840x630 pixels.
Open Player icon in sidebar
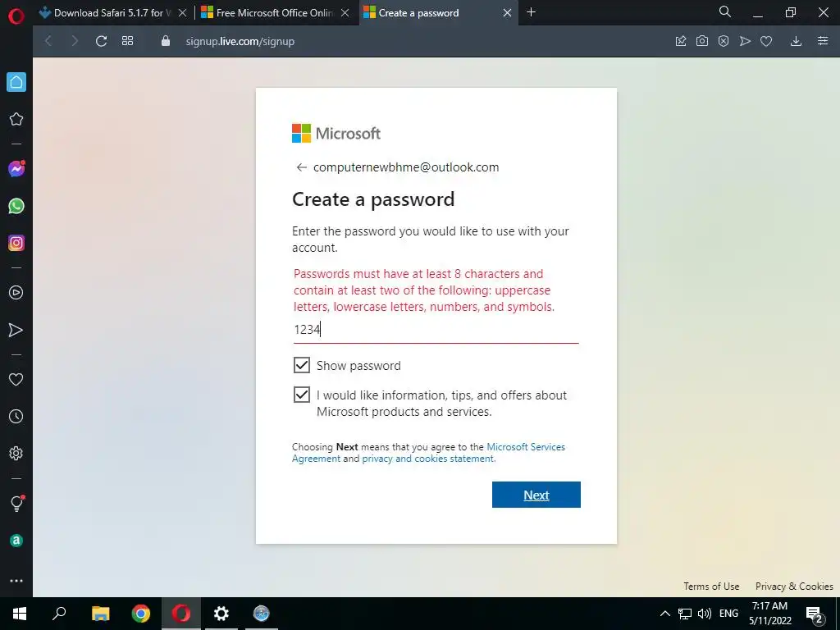pos(16,293)
